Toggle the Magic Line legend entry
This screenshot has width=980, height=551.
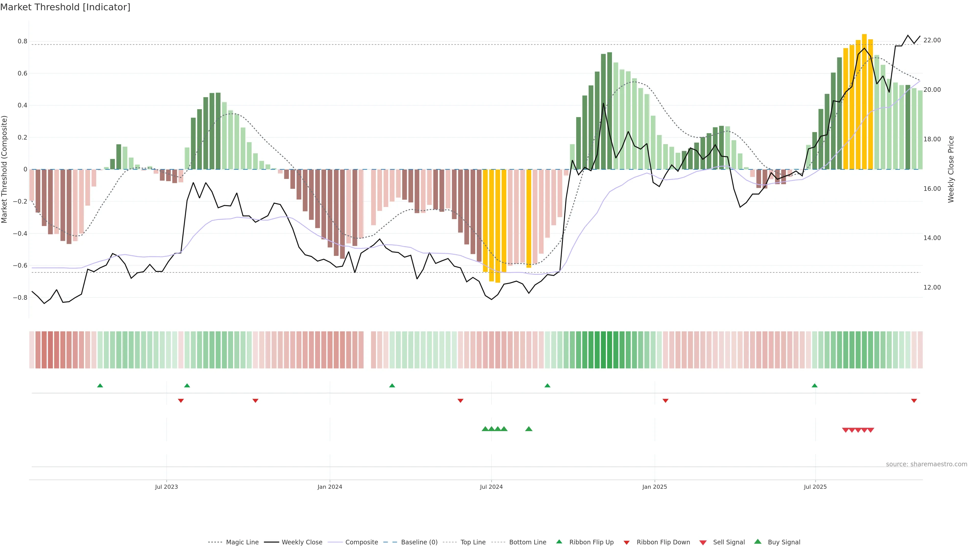point(242,542)
